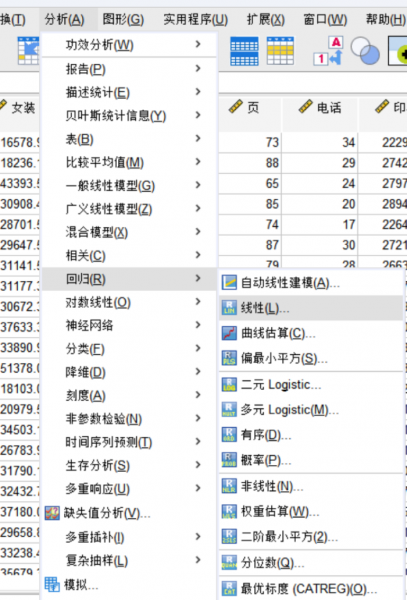Open 广义线性模型(Z) menu entry
407x600 pixels.
129,209
